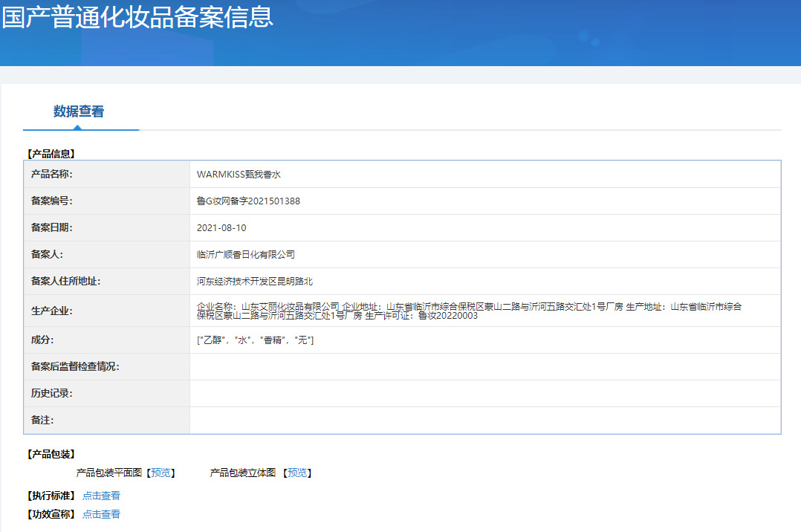Select the ingredients list with 乙醇
Viewport: 801px width, 532px height.
pyautogui.click(x=255, y=340)
